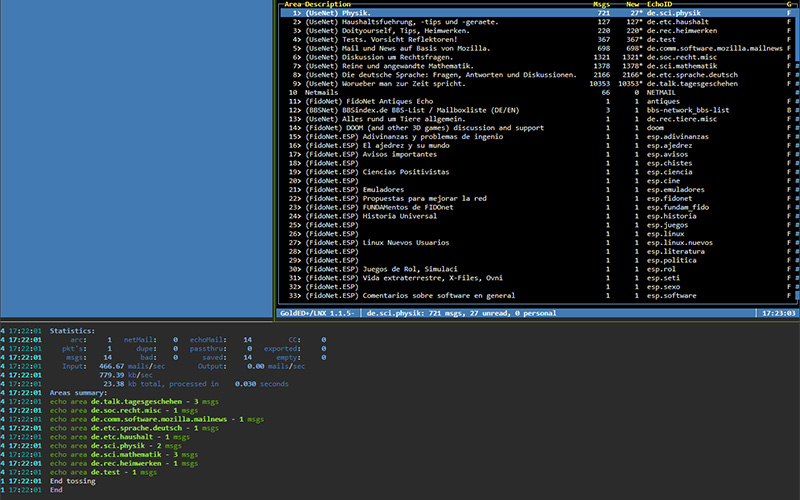800x500 pixels.
Task: Select 'Propuestas para mejorar la red' row
Action: 538,198
